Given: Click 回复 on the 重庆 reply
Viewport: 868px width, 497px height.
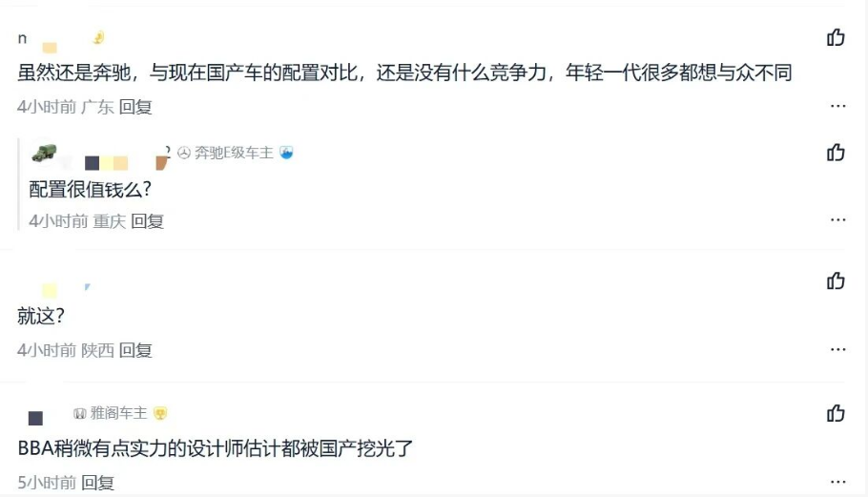Looking at the screenshot, I should click(147, 221).
